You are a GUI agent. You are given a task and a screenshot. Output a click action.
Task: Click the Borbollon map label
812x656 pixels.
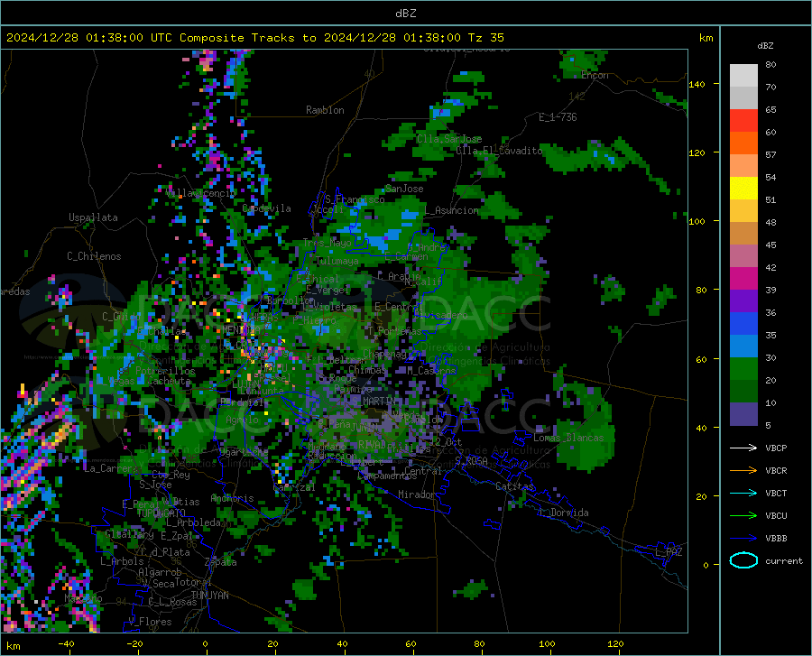[291, 300]
